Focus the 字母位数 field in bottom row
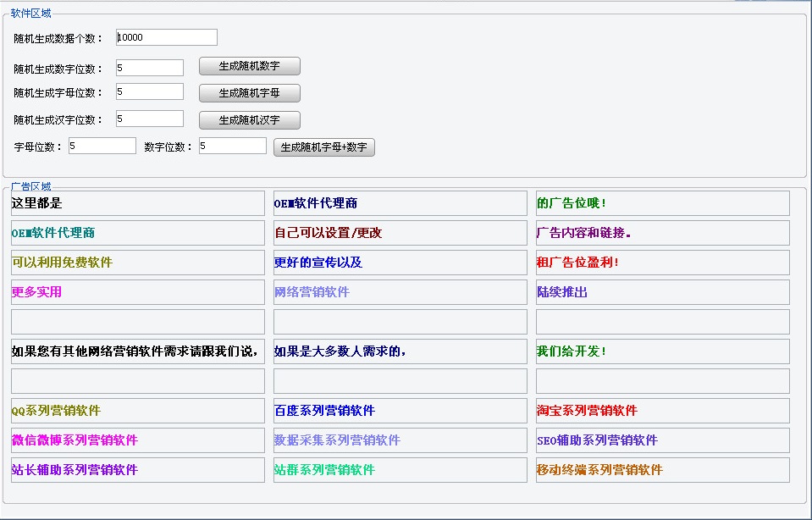 tap(102, 146)
